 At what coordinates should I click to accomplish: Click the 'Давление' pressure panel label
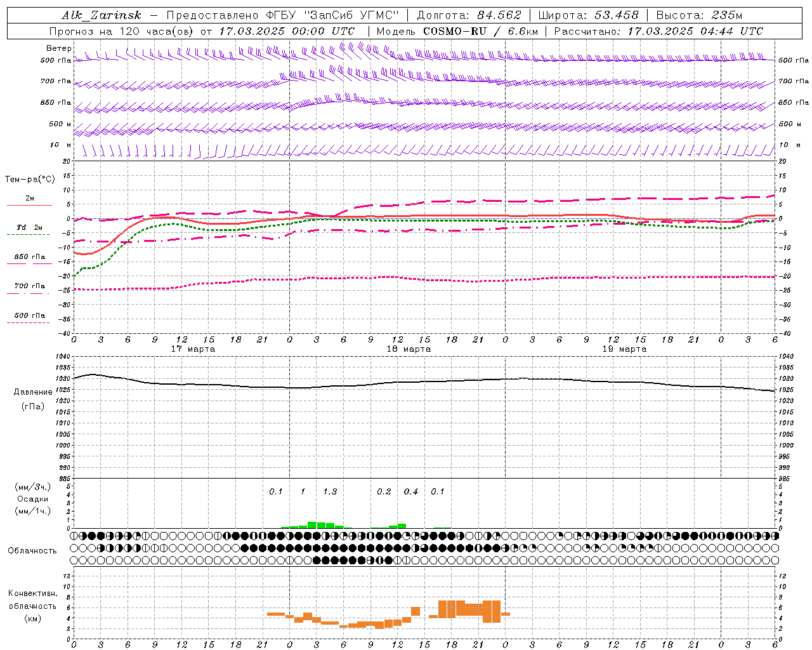coord(33,392)
